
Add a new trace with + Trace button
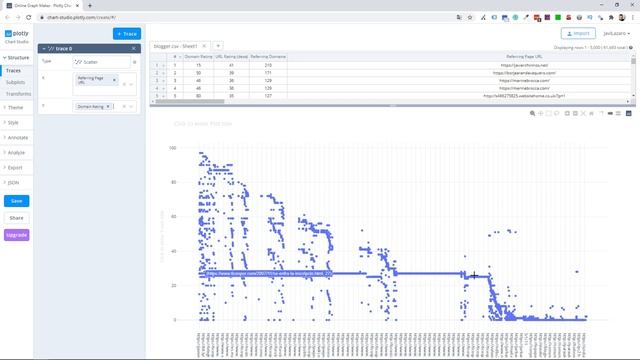click(x=127, y=34)
